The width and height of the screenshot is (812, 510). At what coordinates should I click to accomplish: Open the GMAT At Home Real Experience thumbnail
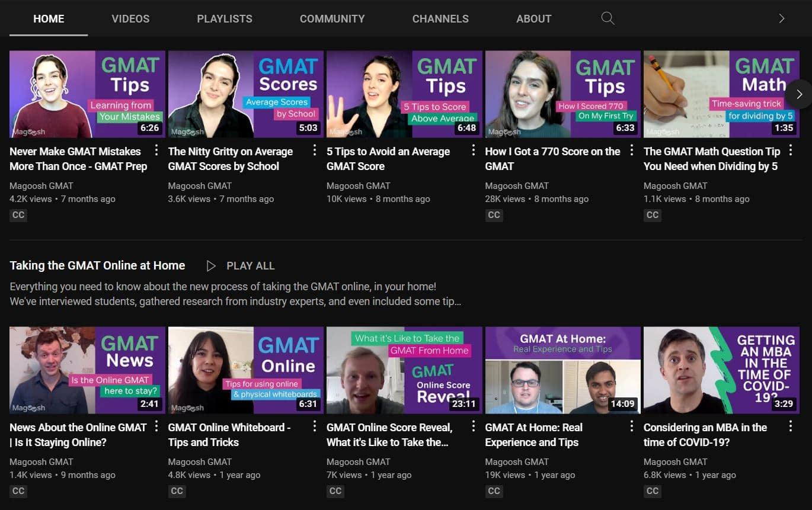click(562, 370)
